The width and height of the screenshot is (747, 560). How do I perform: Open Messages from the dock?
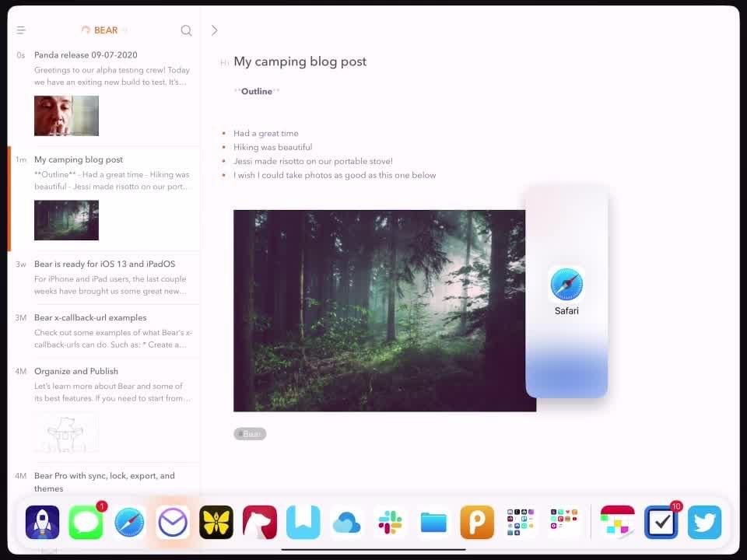point(86,523)
